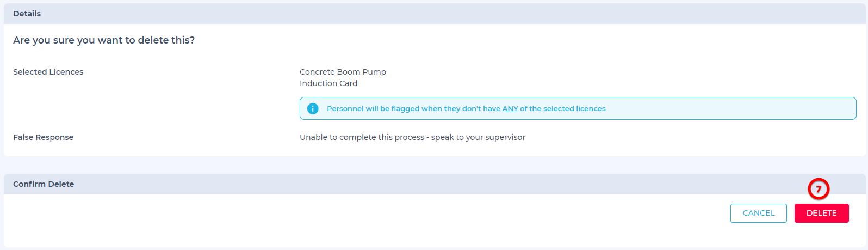The height and width of the screenshot is (250, 868).
Task: Select the Details section header
Action: [434, 14]
